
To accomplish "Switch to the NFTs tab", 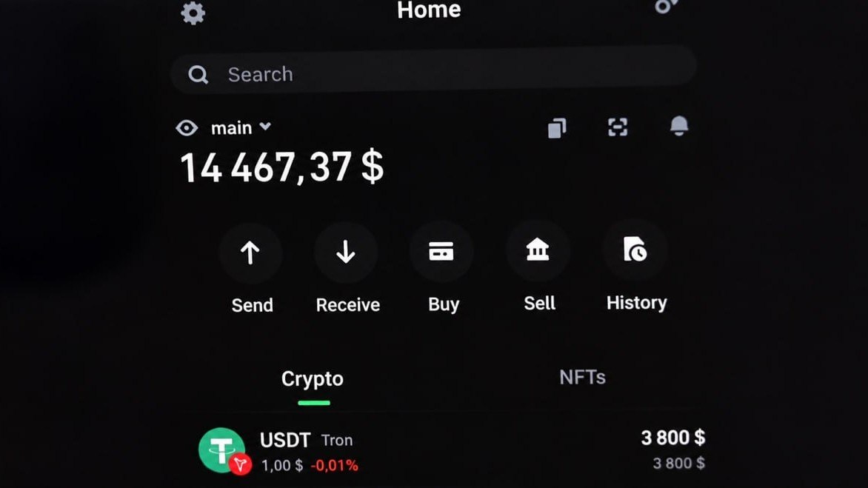I will point(582,378).
